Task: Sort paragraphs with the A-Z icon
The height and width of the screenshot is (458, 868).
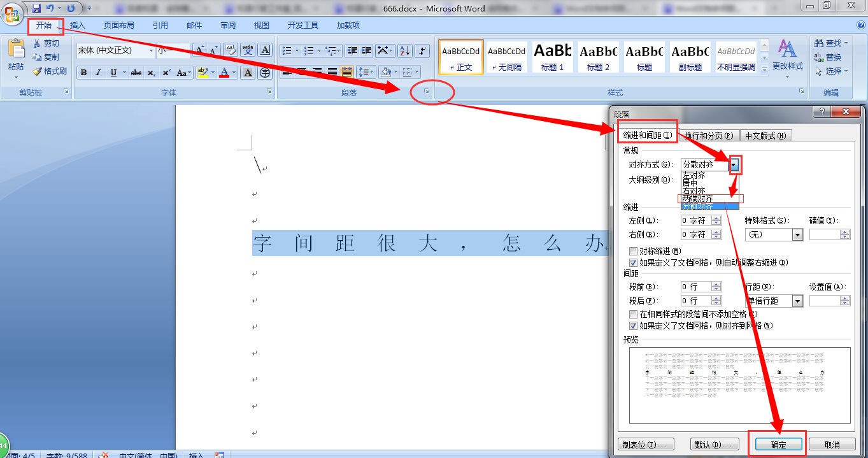Action: (405, 51)
